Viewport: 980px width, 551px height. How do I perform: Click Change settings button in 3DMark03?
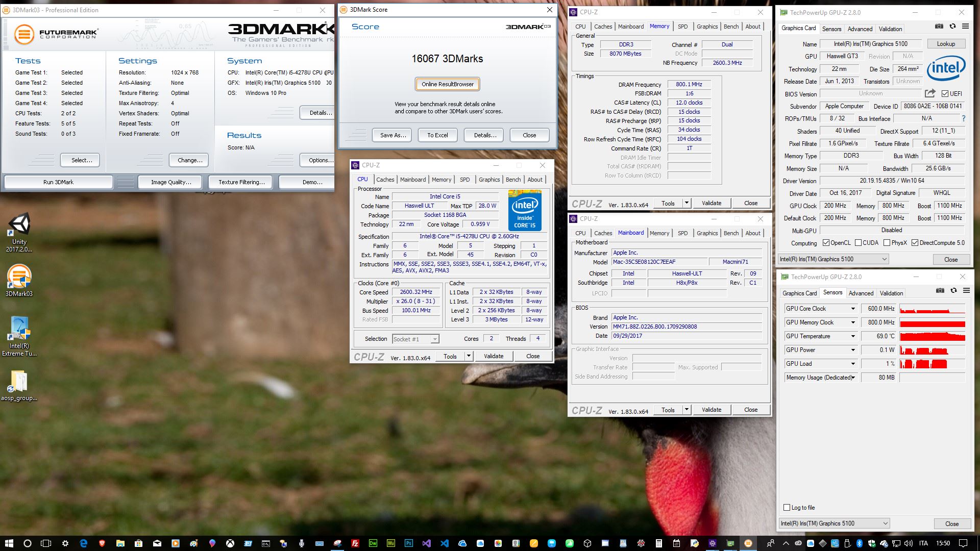pos(189,160)
